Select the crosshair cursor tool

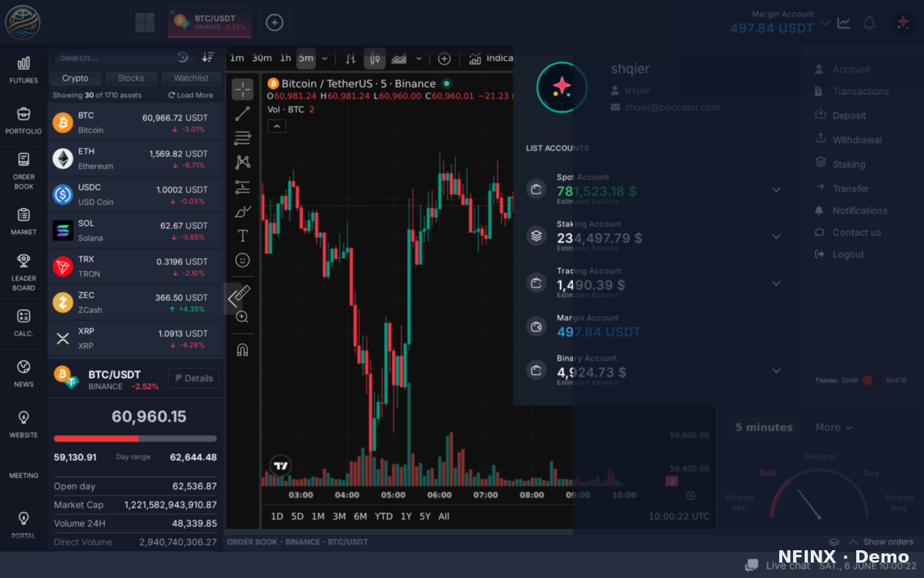(243, 89)
